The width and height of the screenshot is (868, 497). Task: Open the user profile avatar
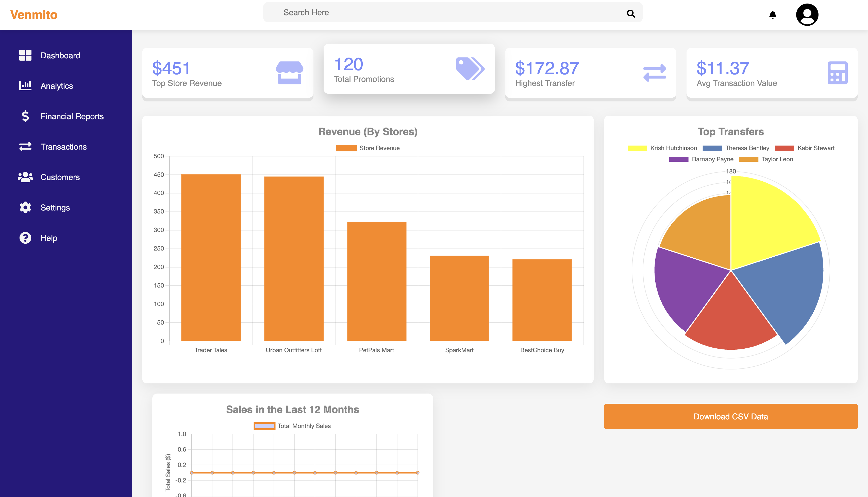pyautogui.click(x=807, y=15)
